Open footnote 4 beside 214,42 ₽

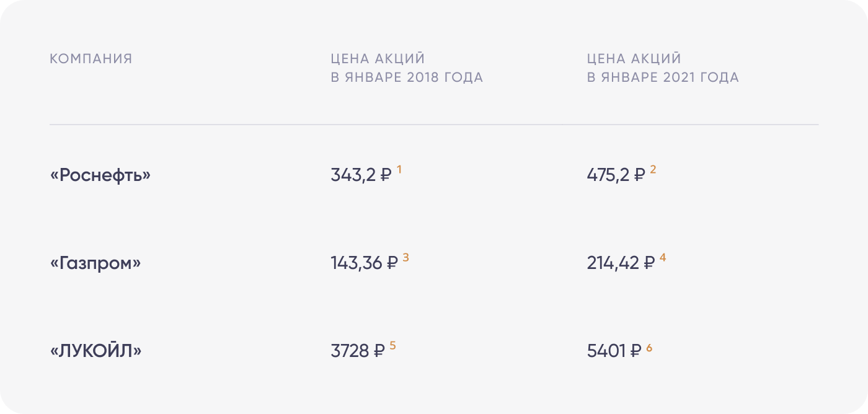663,257
